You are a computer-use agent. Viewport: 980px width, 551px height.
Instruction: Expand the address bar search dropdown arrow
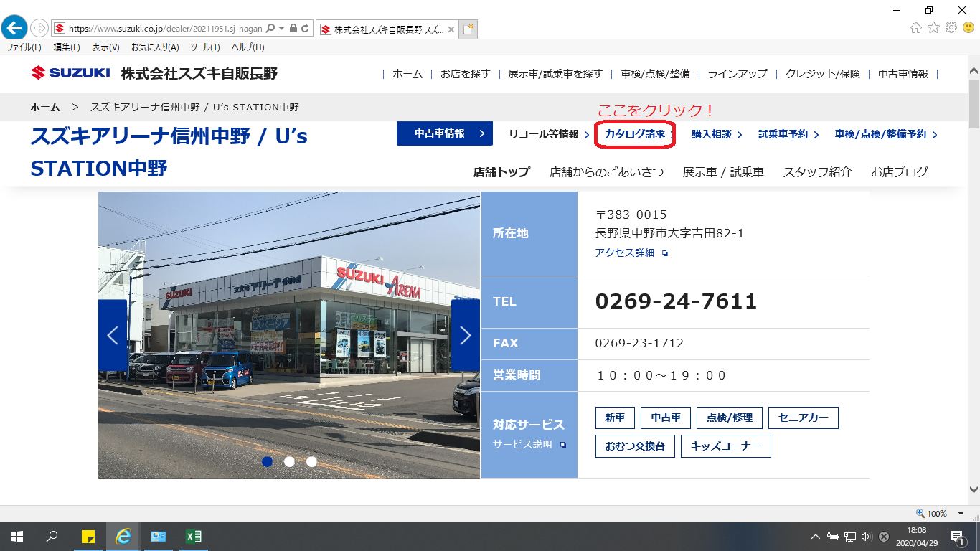pos(282,29)
